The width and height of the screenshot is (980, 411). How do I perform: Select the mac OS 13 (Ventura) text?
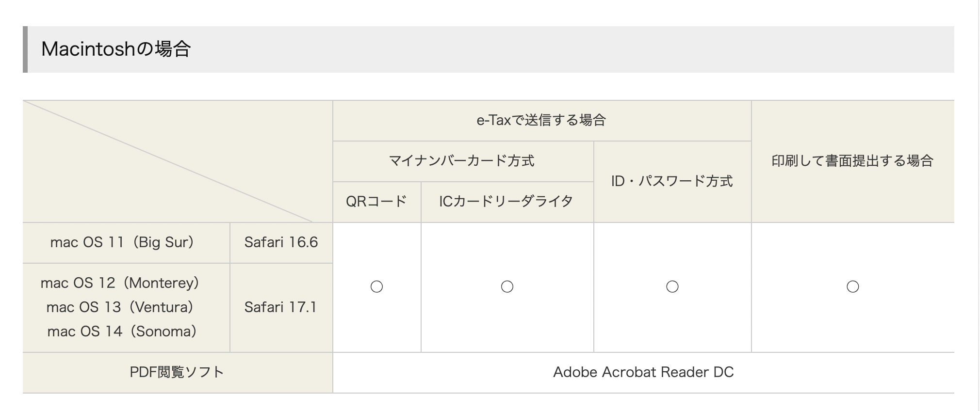coord(120,307)
